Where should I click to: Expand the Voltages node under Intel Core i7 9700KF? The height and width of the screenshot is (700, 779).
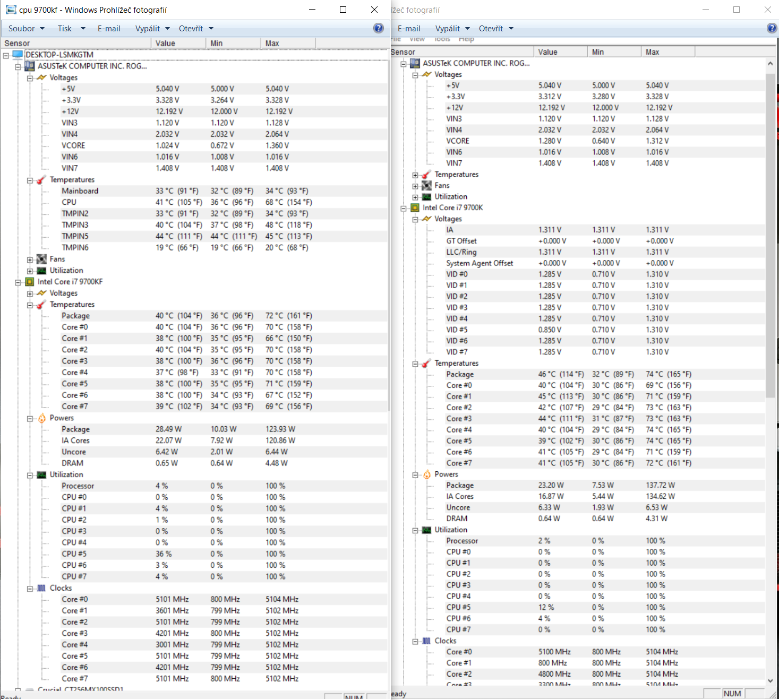pyautogui.click(x=30, y=293)
